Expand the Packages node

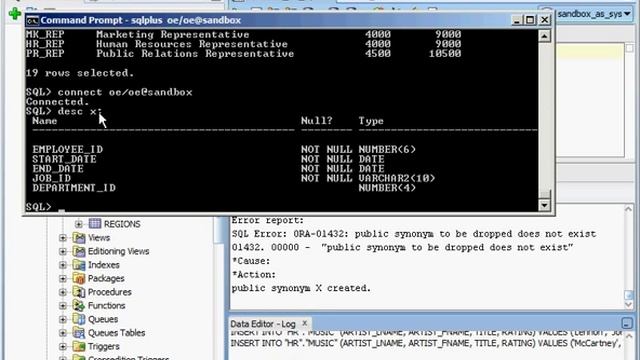[63, 278]
